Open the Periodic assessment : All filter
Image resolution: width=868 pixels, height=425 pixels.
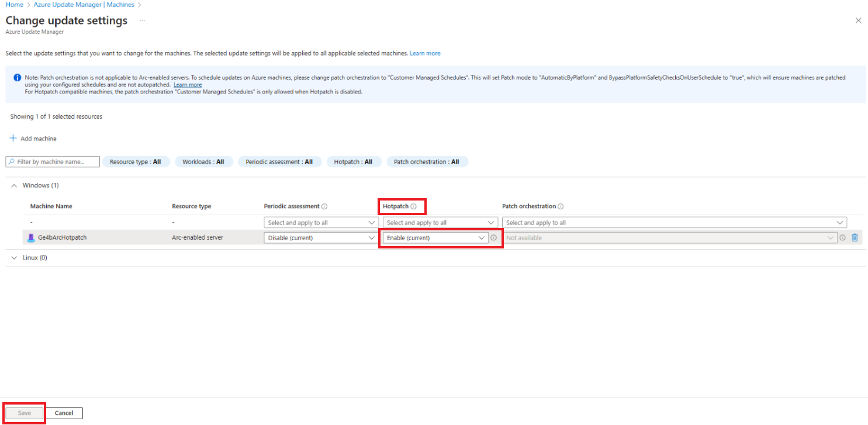279,162
